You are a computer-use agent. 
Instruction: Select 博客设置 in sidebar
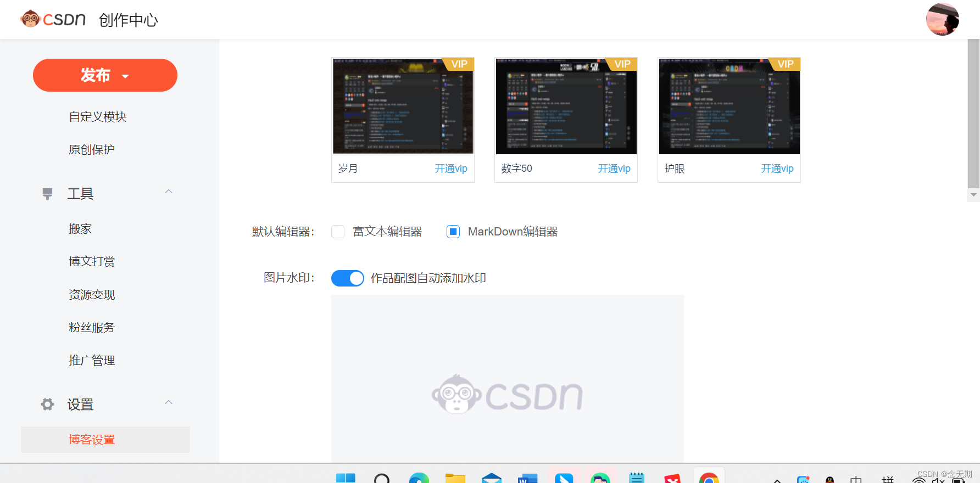tap(105, 440)
